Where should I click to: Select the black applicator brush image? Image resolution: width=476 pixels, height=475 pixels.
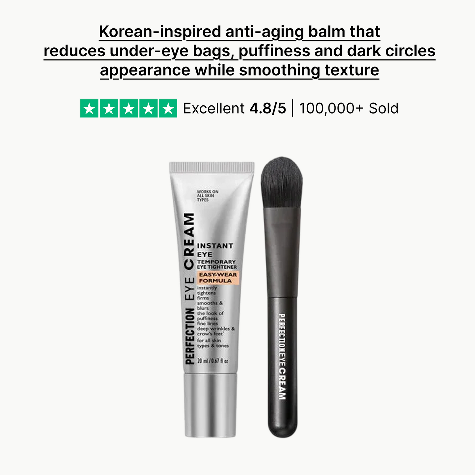[282, 297]
